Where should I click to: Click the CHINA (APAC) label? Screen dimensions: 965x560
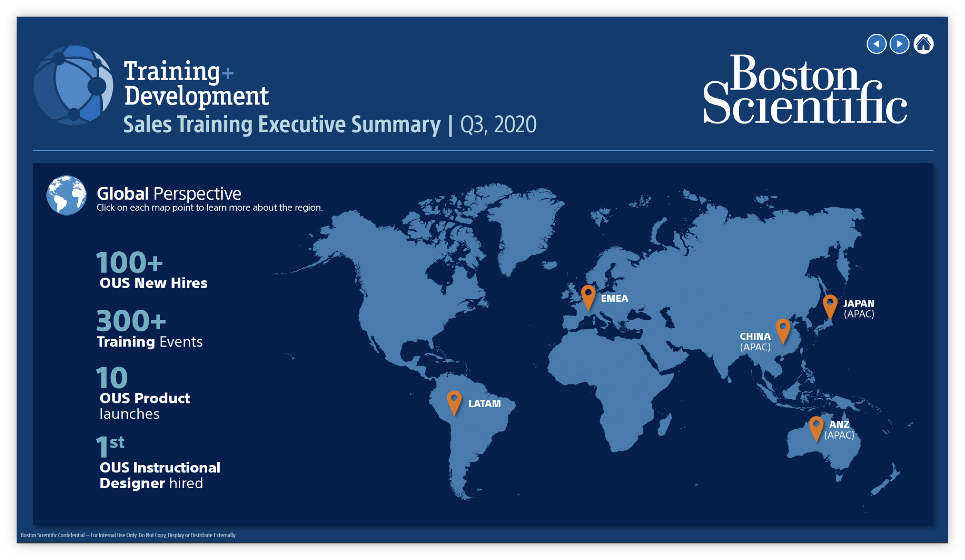pyautogui.click(x=755, y=341)
